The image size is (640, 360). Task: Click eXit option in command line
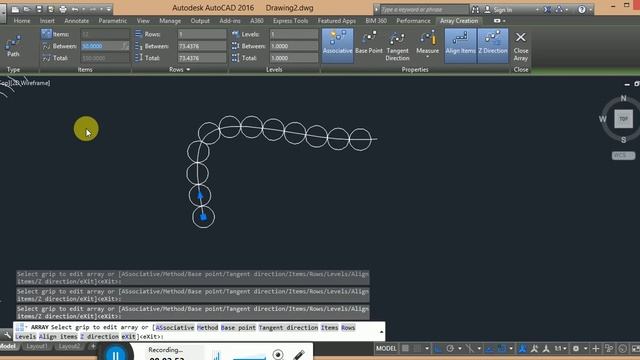click(x=128, y=336)
